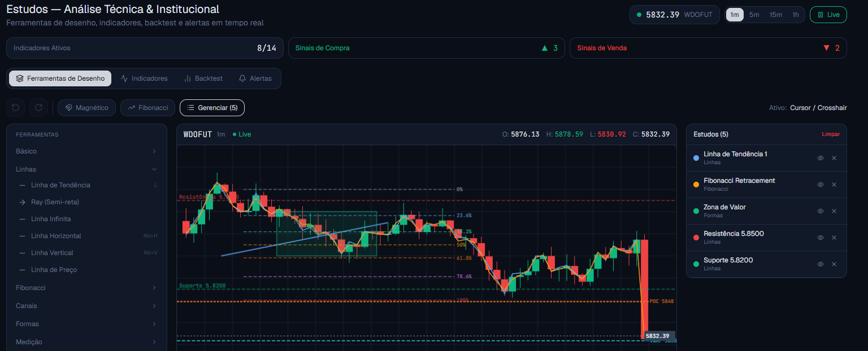Open the Alertas tab
Viewport: 868px width, 351px height.
point(255,78)
